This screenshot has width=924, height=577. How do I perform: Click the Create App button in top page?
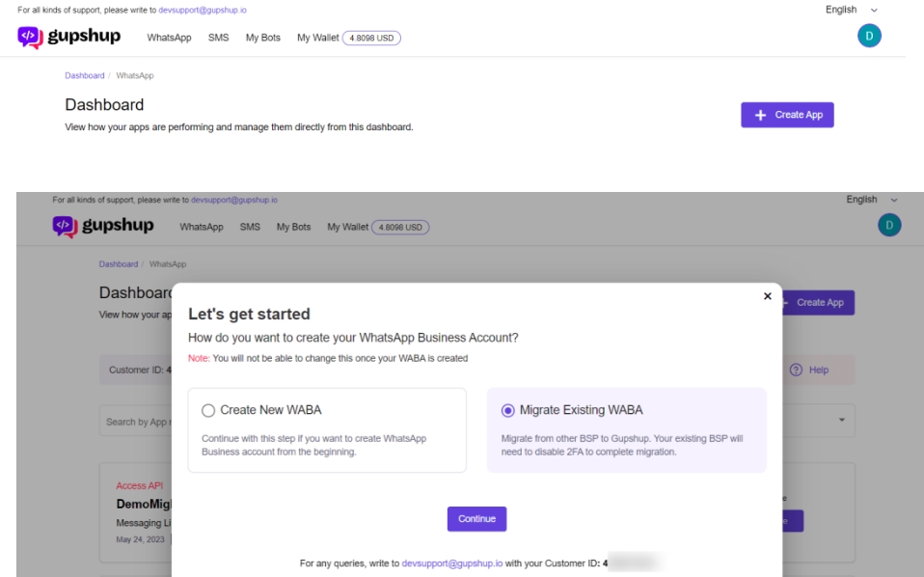tap(787, 115)
